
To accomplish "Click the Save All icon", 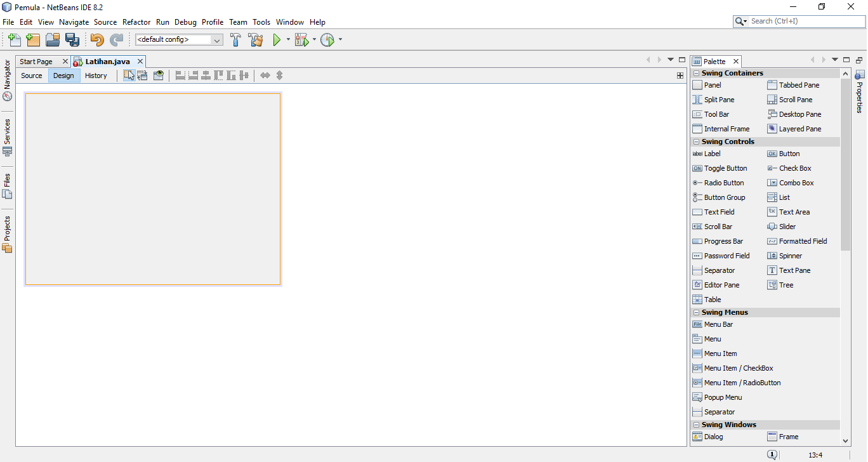I will pyautogui.click(x=72, y=39).
